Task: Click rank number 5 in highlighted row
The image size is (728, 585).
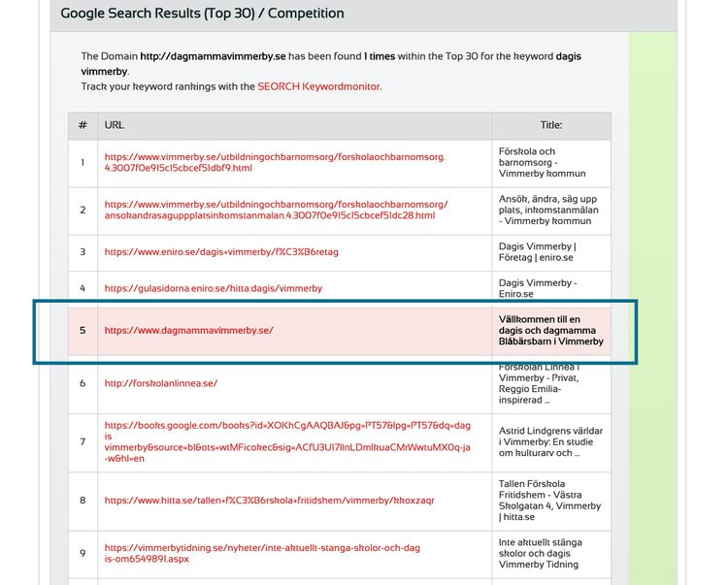Action: pos(83,330)
